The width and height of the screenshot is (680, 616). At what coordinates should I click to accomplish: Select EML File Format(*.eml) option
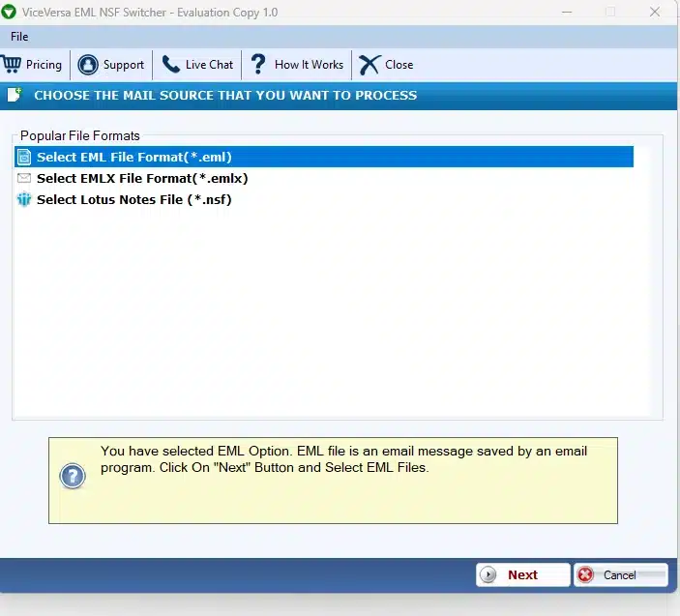point(133,157)
